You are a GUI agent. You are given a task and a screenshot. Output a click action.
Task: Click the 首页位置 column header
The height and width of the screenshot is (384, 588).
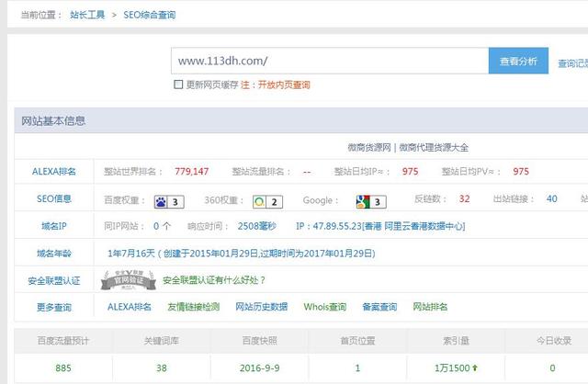[357, 341]
